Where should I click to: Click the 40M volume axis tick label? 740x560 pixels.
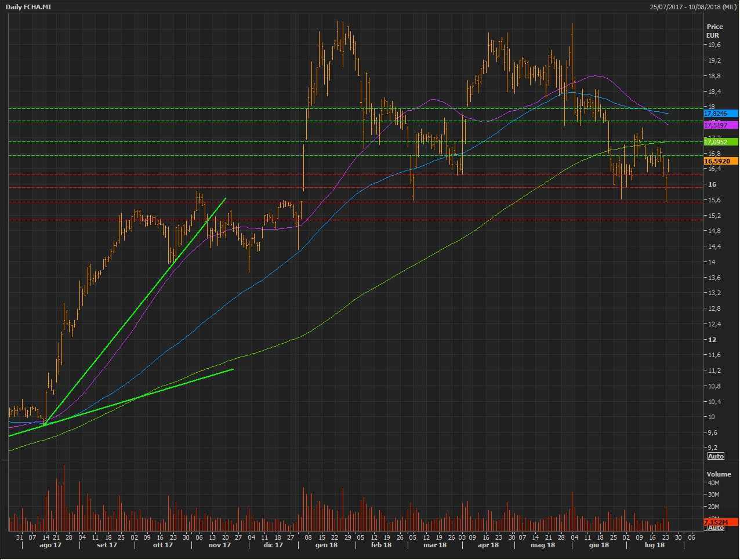point(713,483)
